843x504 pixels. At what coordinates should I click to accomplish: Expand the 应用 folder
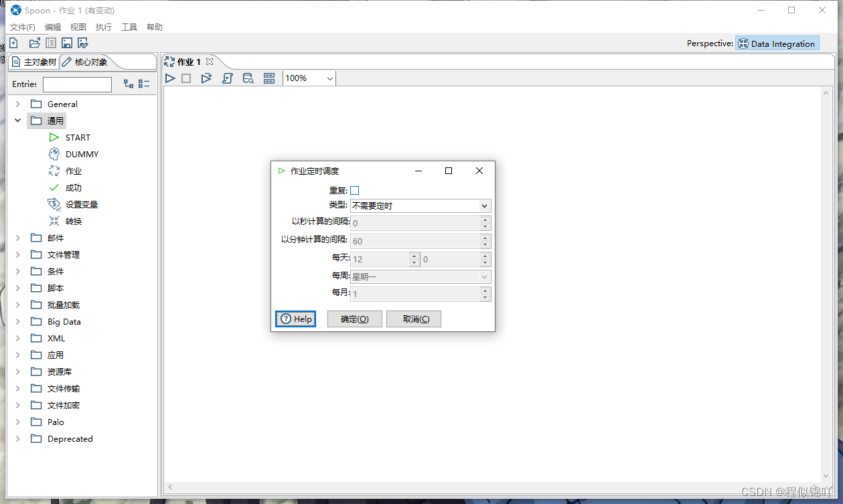click(x=18, y=355)
